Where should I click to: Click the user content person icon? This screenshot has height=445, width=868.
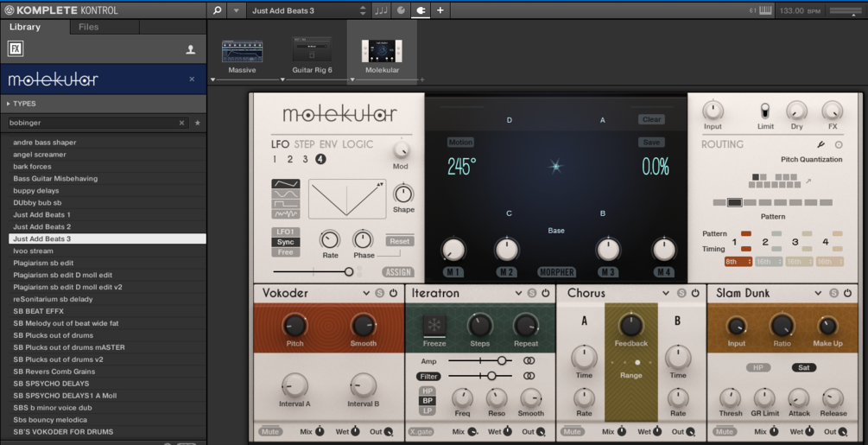coord(190,50)
